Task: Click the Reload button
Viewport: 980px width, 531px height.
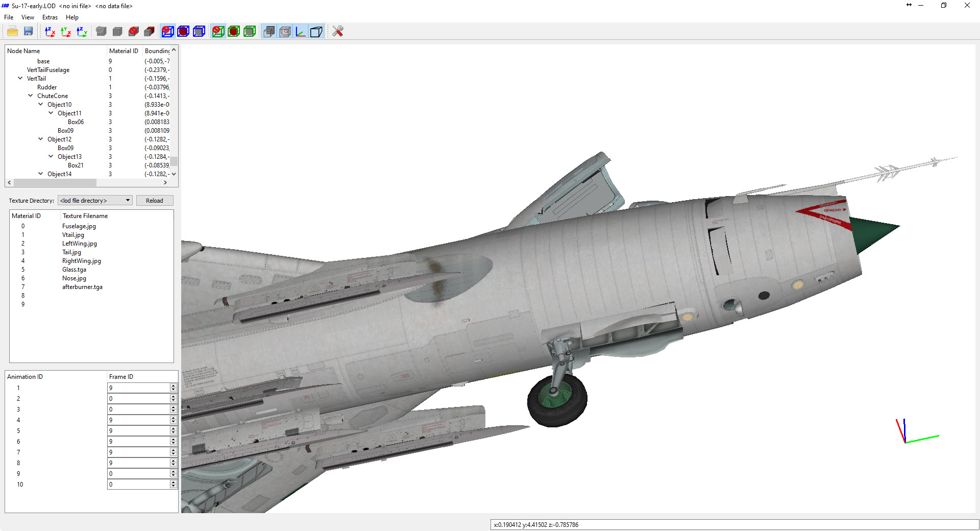Action: pyautogui.click(x=155, y=201)
